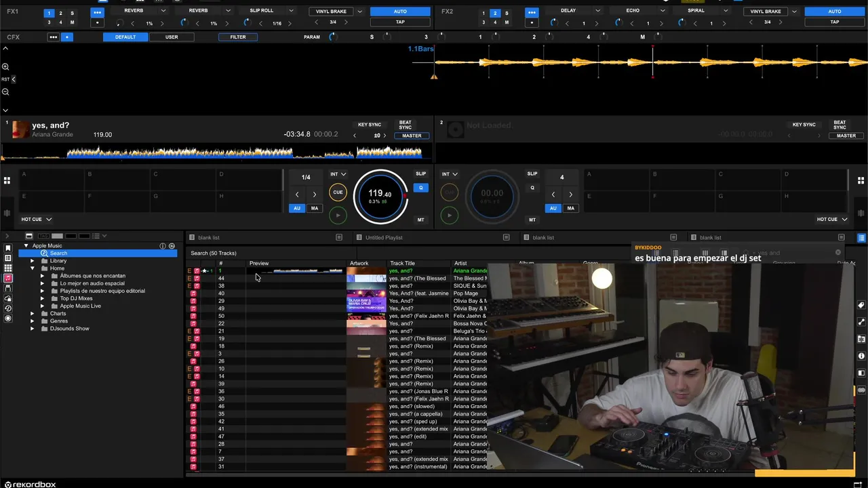Open the pad grid view on deck 1
This screenshot has width=868, height=488.
point(7,180)
